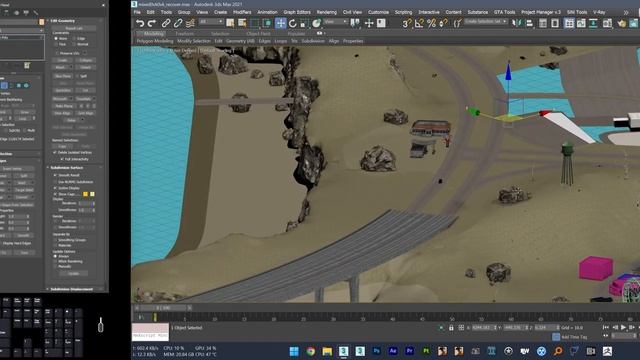Click first yellow Show Cage color swatch

point(86,194)
